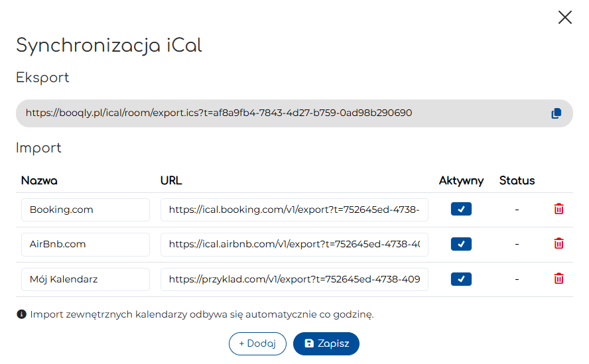This screenshot has width=589, height=364.
Task: Toggle the Booking.com Aktywny checkbox
Action: coord(461,210)
